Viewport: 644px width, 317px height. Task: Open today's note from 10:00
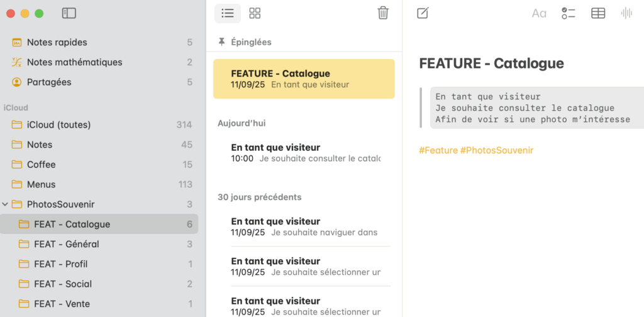pyautogui.click(x=304, y=153)
